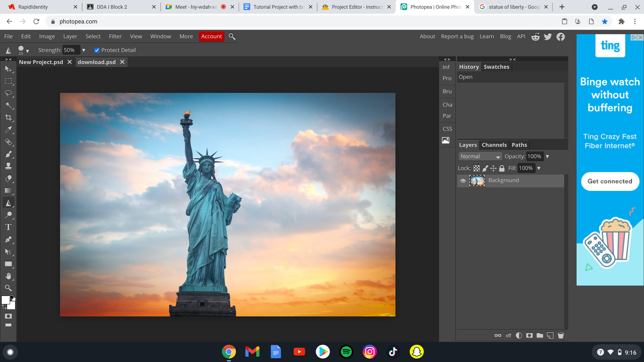Open the Normal blend mode dropdown
644x362 pixels.
pos(480,157)
